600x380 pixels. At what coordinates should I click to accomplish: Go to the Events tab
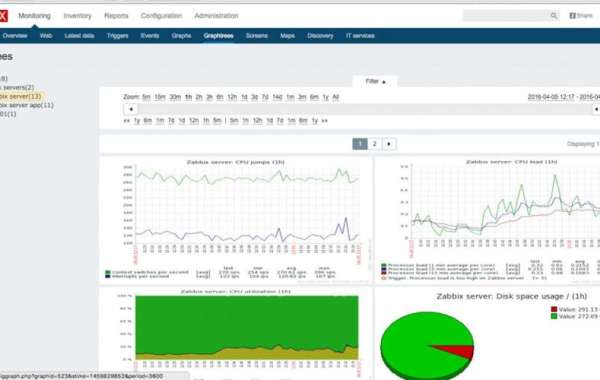click(x=150, y=36)
